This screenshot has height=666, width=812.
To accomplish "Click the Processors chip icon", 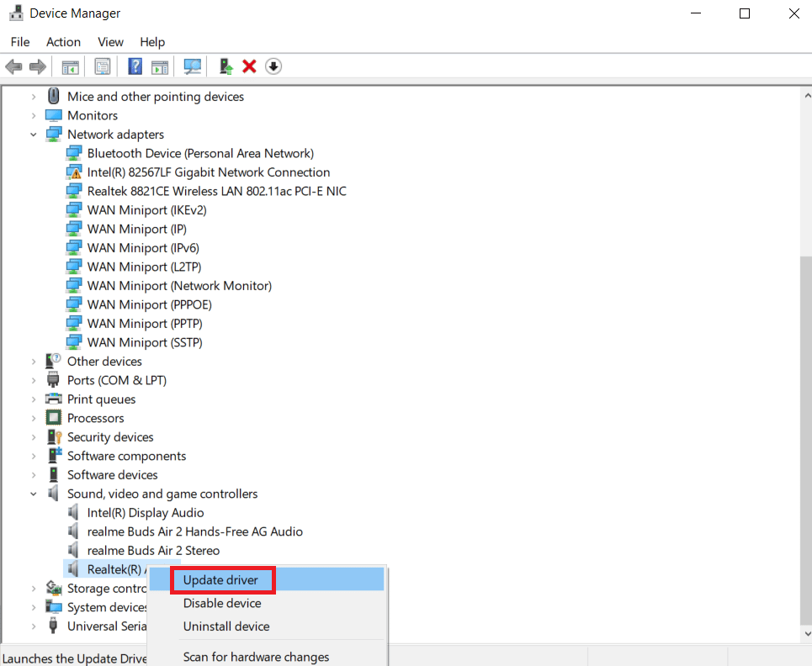I will (x=53, y=418).
